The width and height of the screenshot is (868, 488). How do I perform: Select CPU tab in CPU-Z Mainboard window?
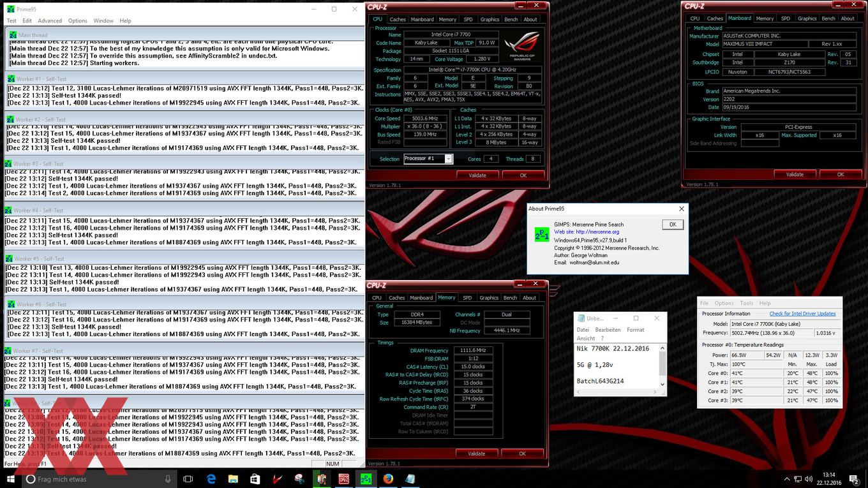coord(695,18)
